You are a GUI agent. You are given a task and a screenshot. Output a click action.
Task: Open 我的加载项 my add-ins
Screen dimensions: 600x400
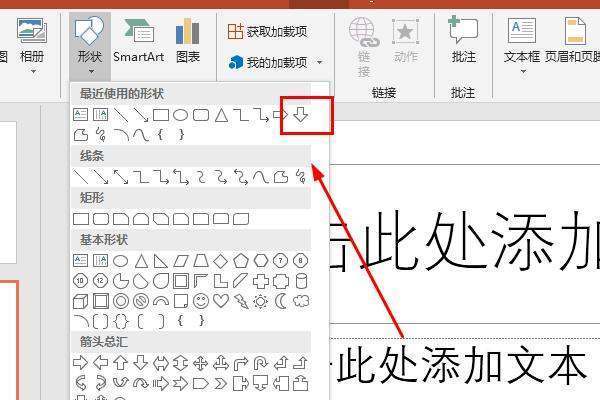[268, 62]
